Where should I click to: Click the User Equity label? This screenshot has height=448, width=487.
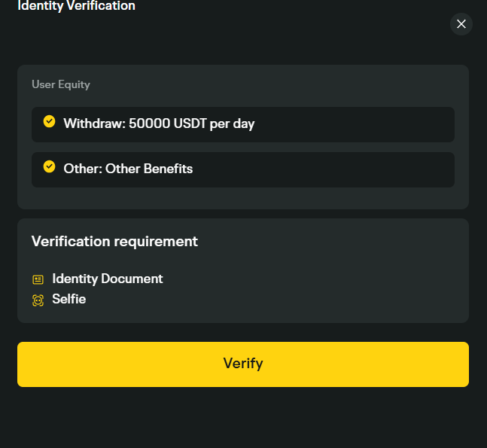pos(61,84)
